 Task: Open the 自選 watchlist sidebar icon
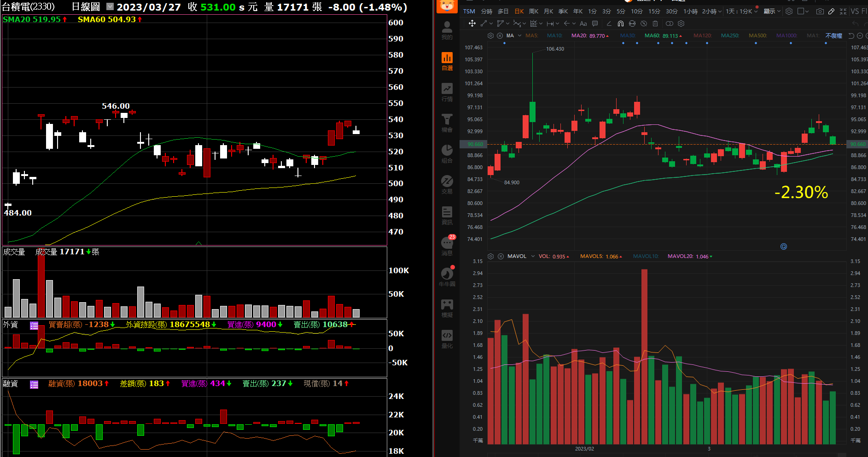coord(447,61)
